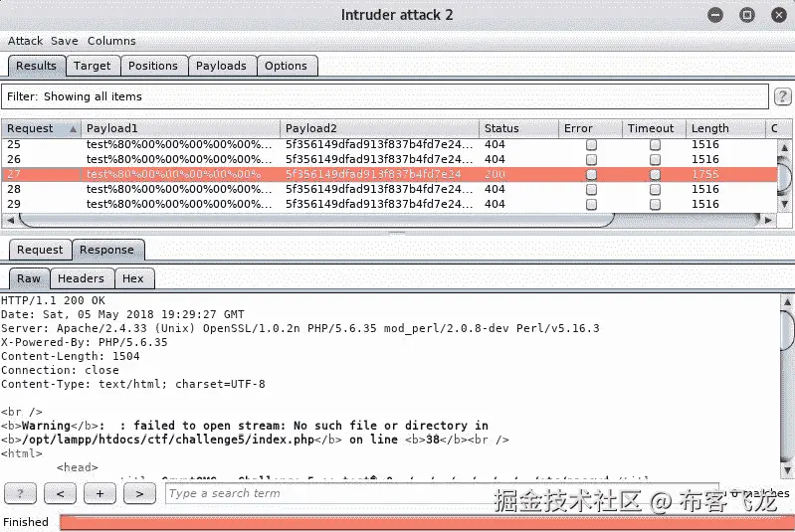795x532 pixels.
Task: Click the filter help question mark icon
Action: tap(782, 96)
